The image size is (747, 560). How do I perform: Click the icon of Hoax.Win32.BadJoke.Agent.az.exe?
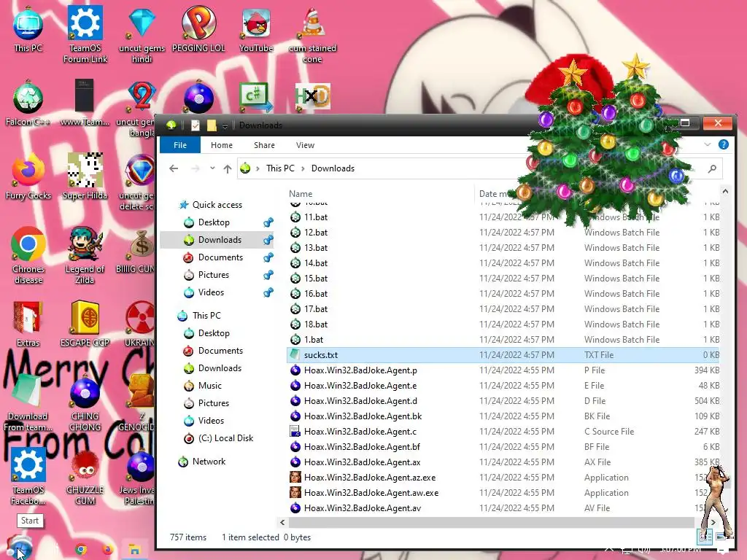pos(295,477)
